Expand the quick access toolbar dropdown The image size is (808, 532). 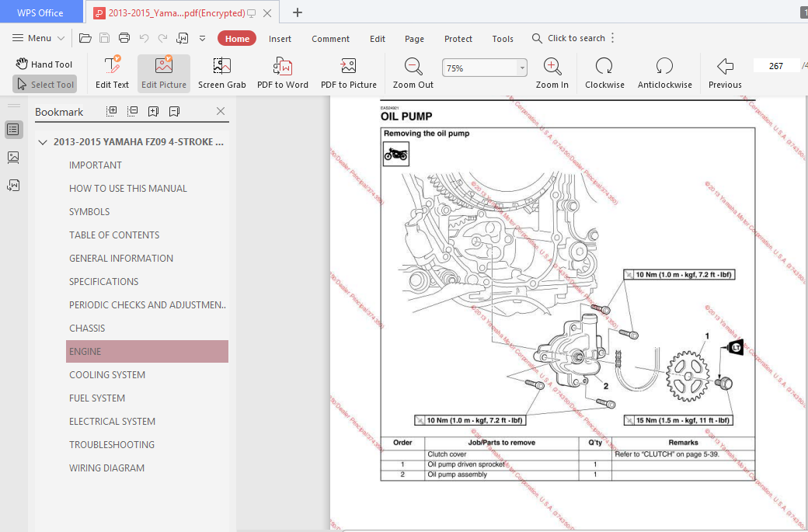coord(203,38)
